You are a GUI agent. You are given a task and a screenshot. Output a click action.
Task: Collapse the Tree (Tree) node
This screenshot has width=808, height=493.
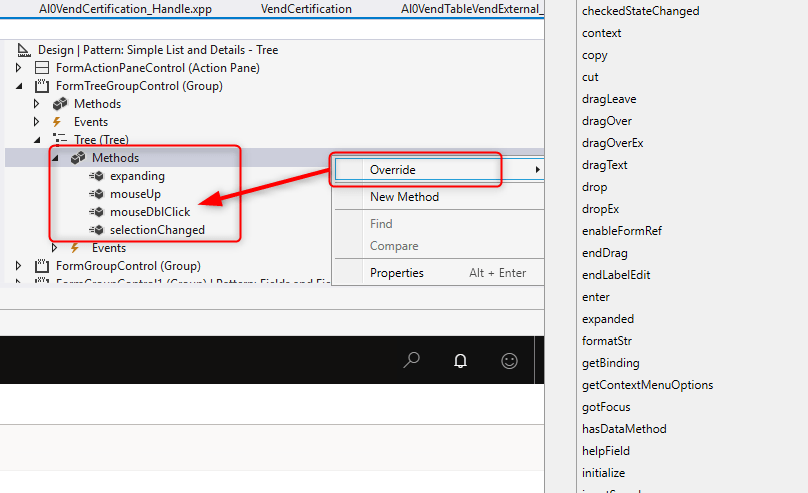click(x=37, y=140)
